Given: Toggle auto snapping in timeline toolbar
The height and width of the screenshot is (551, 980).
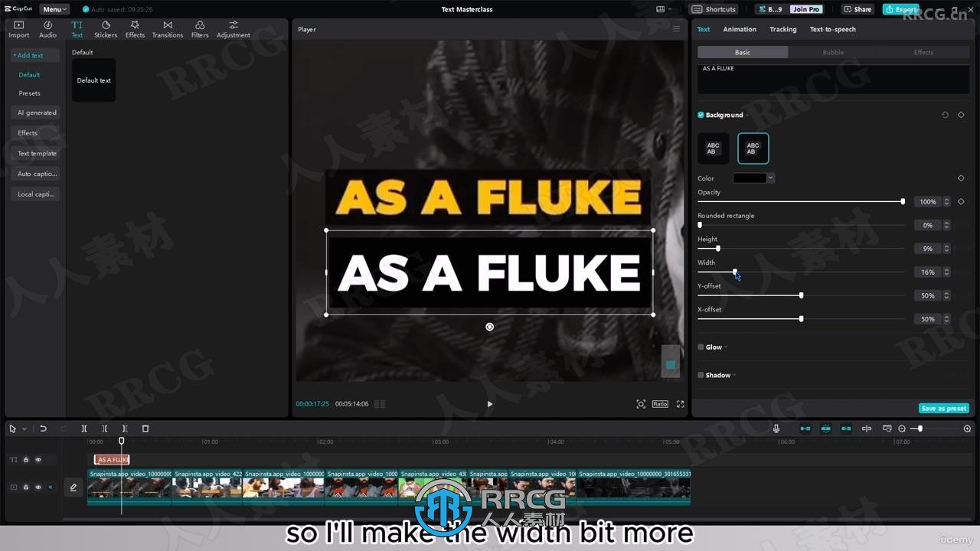Looking at the screenshot, I should coord(825,429).
